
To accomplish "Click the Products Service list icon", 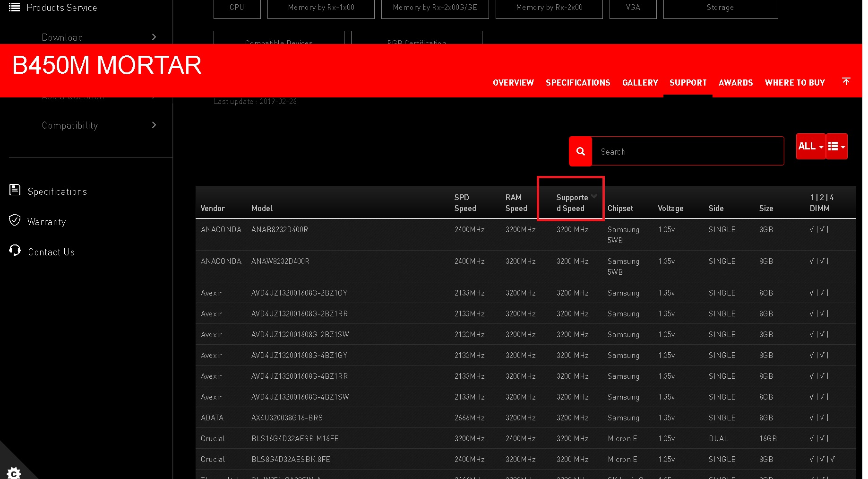I will coord(15,7).
